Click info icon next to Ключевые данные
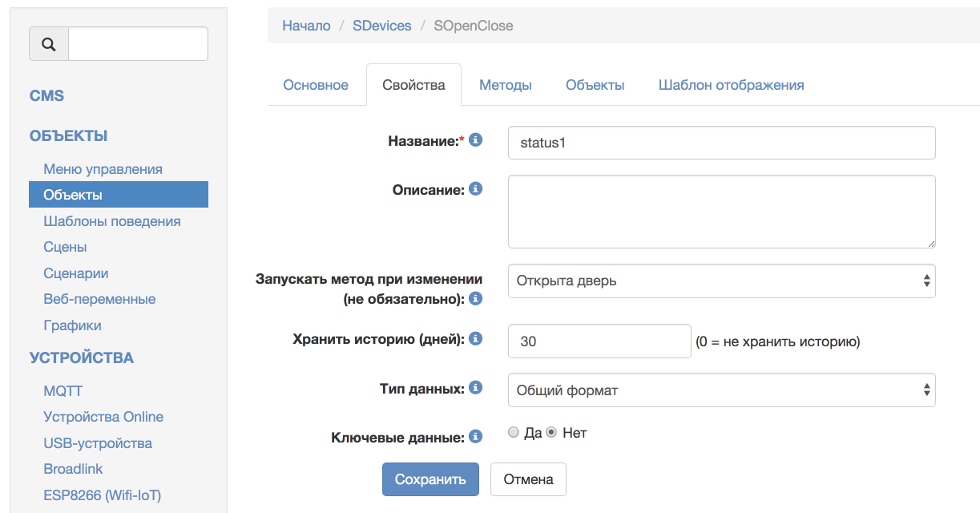 pos(475,437)
